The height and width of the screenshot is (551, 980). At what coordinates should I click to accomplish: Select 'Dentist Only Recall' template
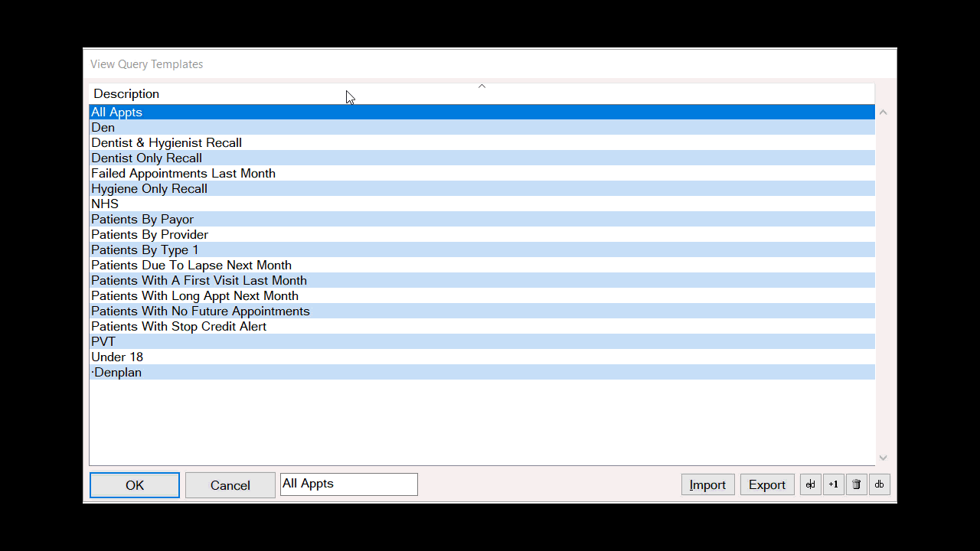pyautogui.click(x=482, y=158)
